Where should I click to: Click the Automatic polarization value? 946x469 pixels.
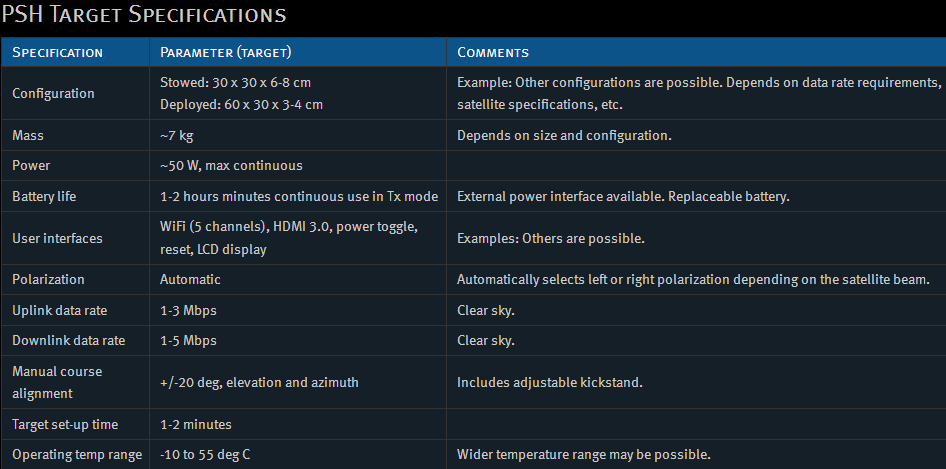click(190, 280)
